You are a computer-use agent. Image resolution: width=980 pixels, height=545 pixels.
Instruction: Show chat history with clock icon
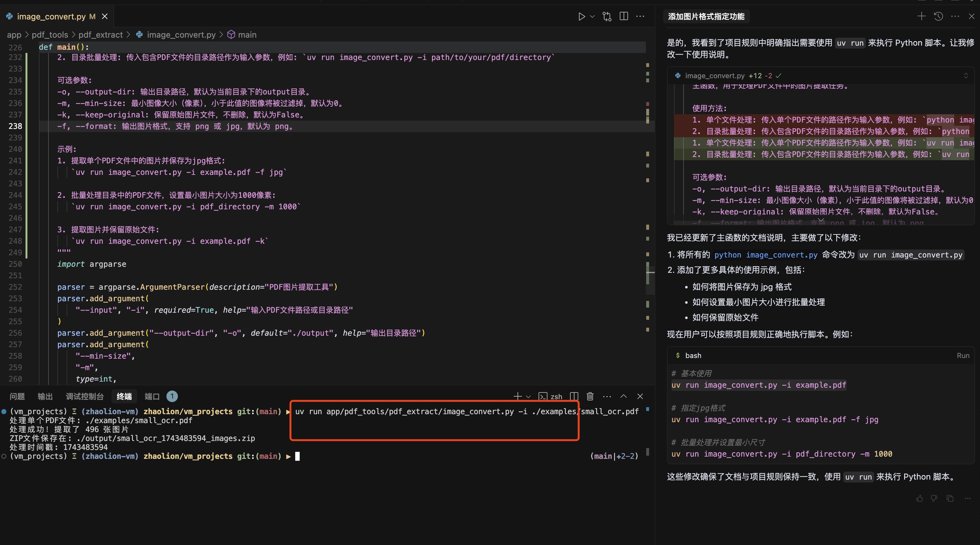point(938,16)
